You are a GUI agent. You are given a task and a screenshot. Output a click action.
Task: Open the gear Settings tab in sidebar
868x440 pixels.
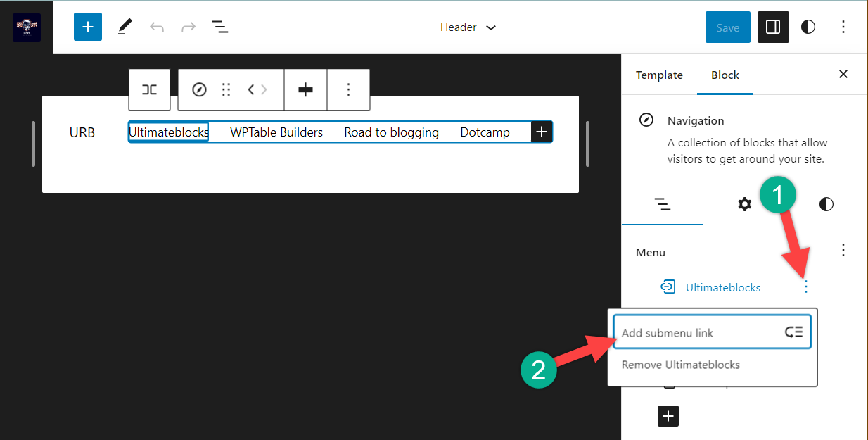coord(744,204)
